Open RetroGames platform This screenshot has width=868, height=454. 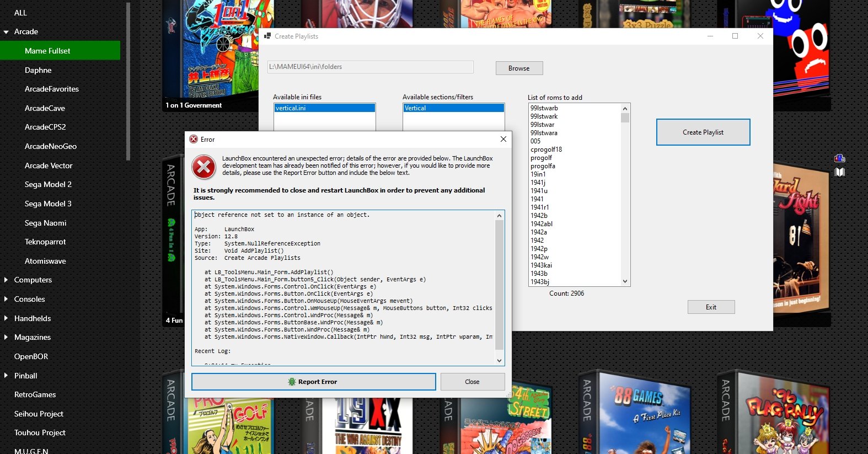(35, 394)
